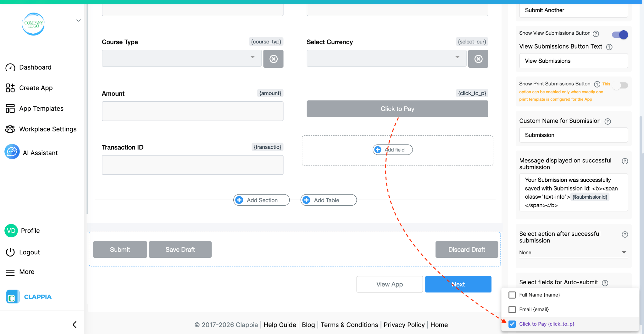Click the VD profile avatar
Viewport: 644px width, 334px height.
point(11,230)
